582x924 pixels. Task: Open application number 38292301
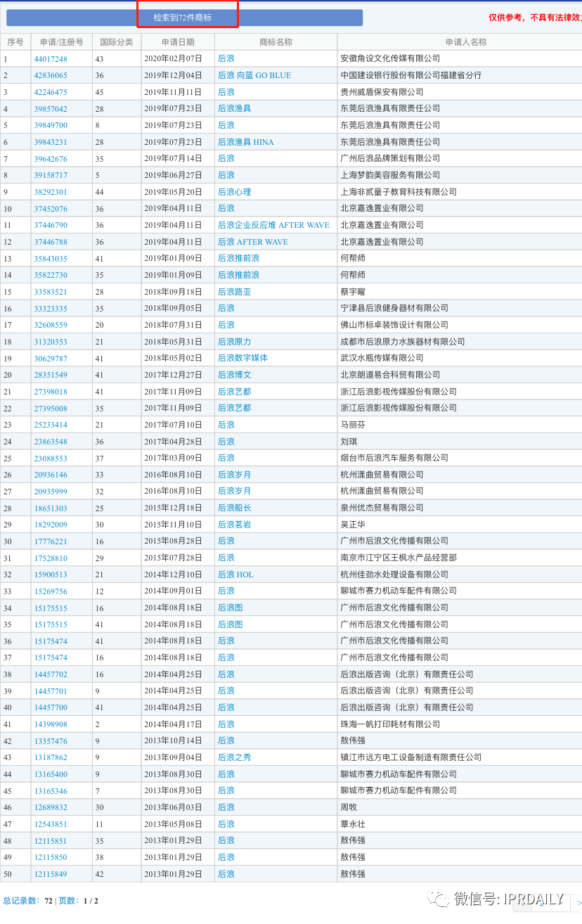coord(51,192)
